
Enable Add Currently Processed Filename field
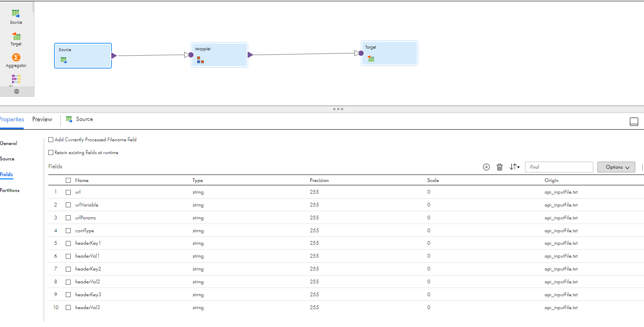pos(51,140)
